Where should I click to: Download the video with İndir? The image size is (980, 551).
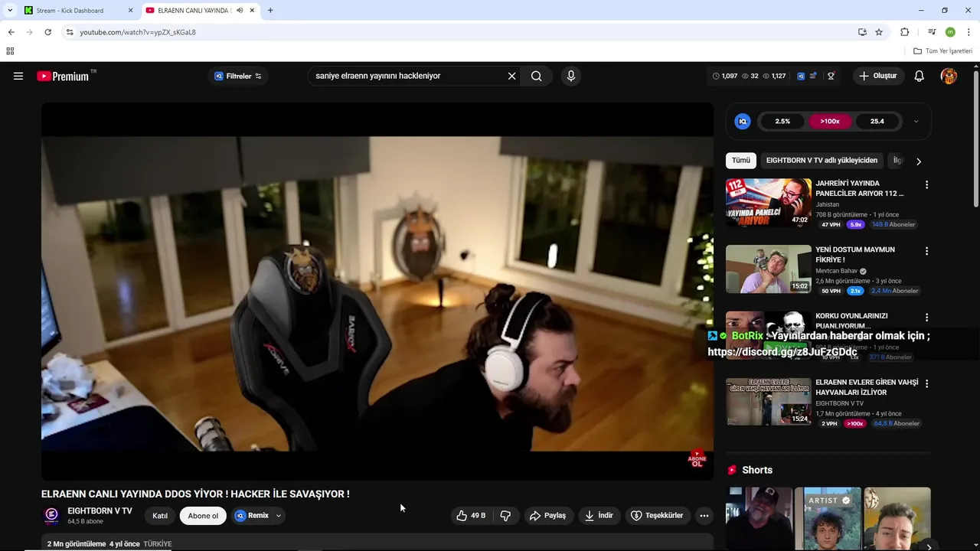(599, 516)
